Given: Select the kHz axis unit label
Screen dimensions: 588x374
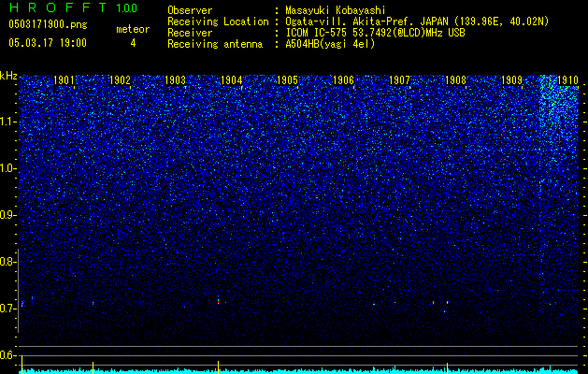Looking at the screenshot, I should [8, 76].
